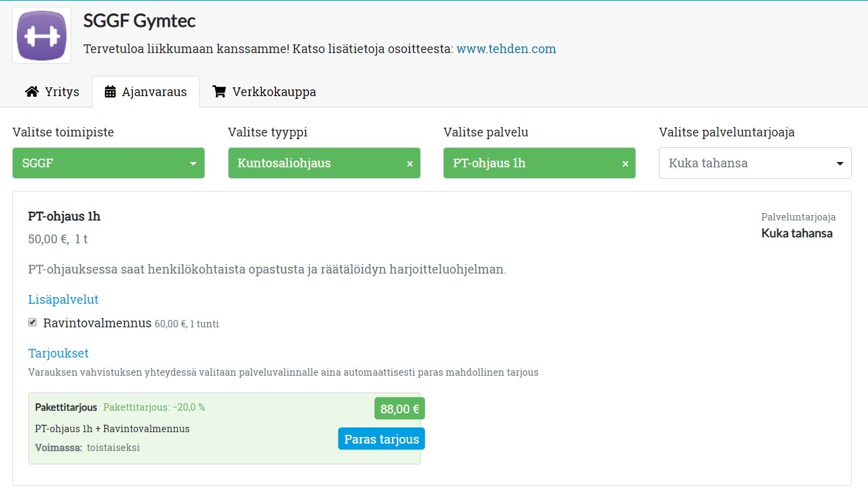Image resolution: width=868 pixels, height=494 pixels.
Task: Uncheck the Ravintovalmennus add-on checkbox
Action: click(x=32, y=323)
